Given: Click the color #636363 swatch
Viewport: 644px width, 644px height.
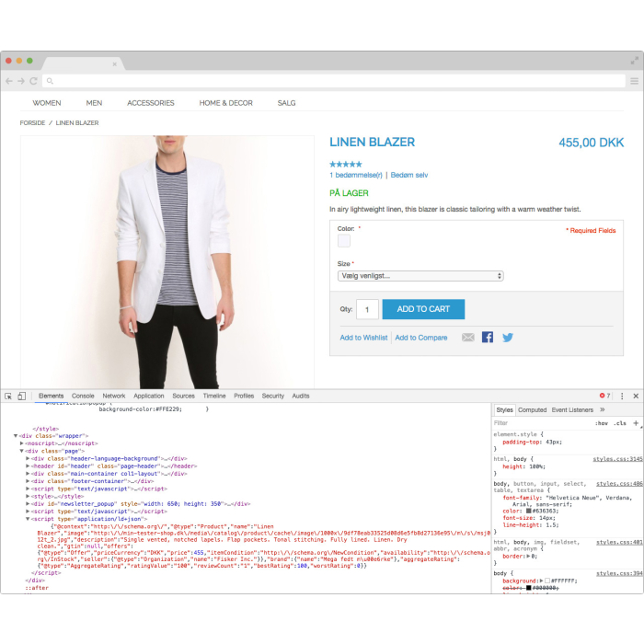Looking at the screenshot, I should (x=529, y=511).
